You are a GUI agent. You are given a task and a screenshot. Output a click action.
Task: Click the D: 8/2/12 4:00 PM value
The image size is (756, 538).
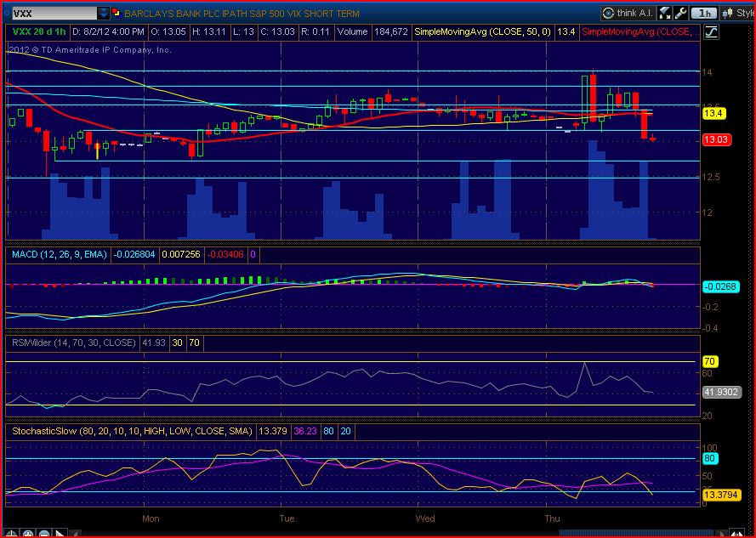point(109,31)
